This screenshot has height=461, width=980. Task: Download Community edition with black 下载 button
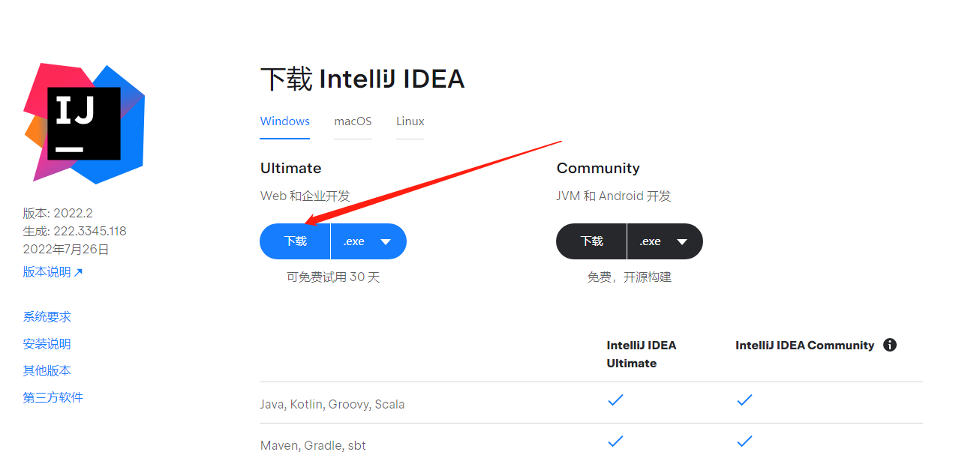[591, 241]
